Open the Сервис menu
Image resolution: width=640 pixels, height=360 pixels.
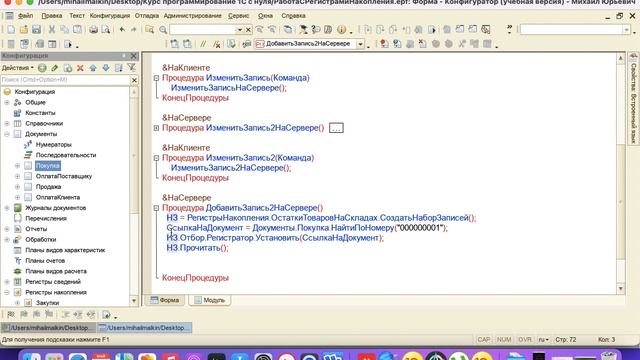pyautogui.click(x=238, y=16)
